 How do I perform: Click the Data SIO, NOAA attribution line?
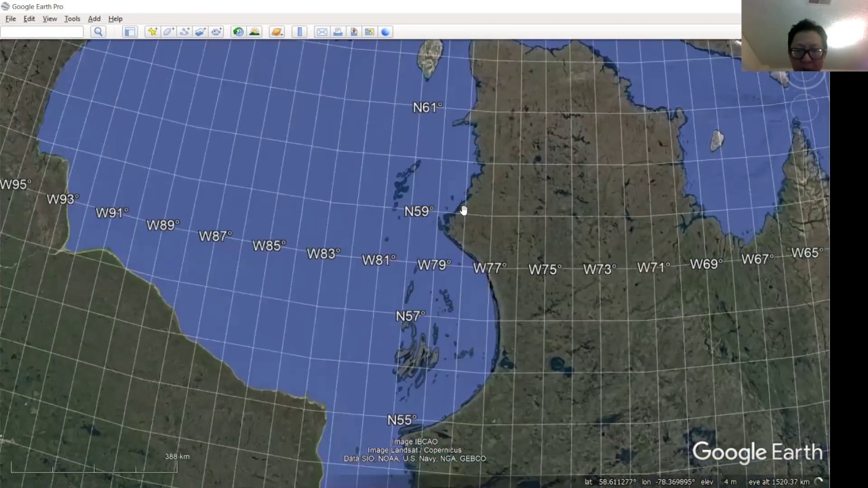[x=414, y=459]
